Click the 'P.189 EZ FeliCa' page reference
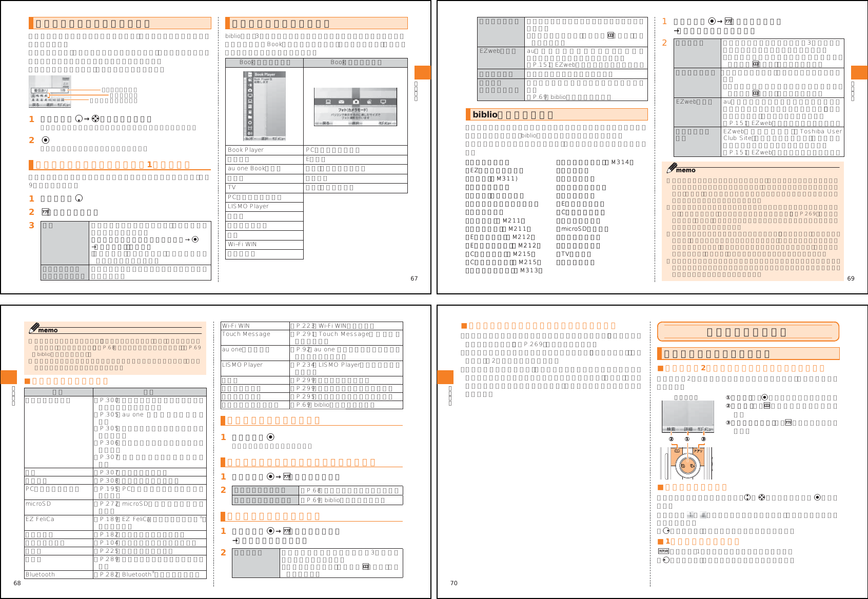This screenshot has height=599, width=868. tap(125, 520)
